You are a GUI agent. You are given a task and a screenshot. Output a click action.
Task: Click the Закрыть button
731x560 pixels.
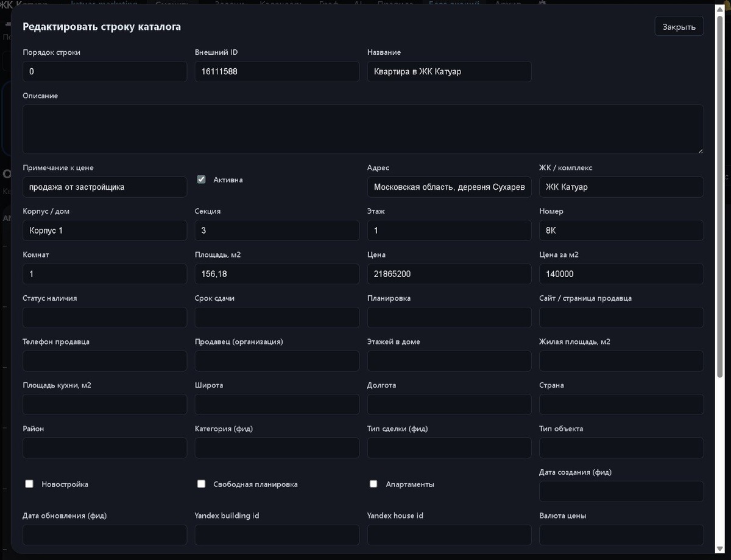(679, 27)
